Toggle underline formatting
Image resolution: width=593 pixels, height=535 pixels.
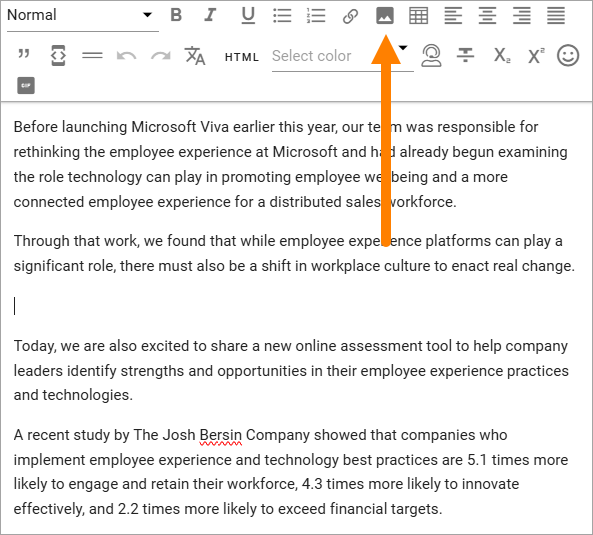pyautogui.click(x=248, y=16)
